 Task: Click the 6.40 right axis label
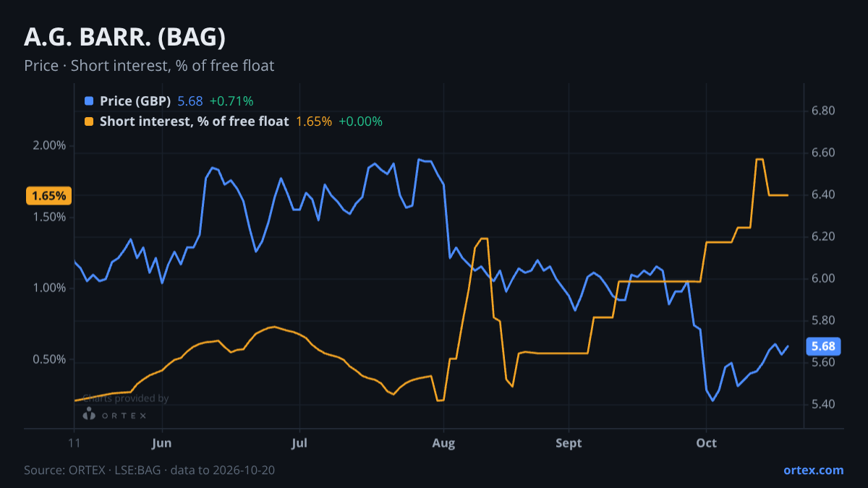[x=824, y=195]
